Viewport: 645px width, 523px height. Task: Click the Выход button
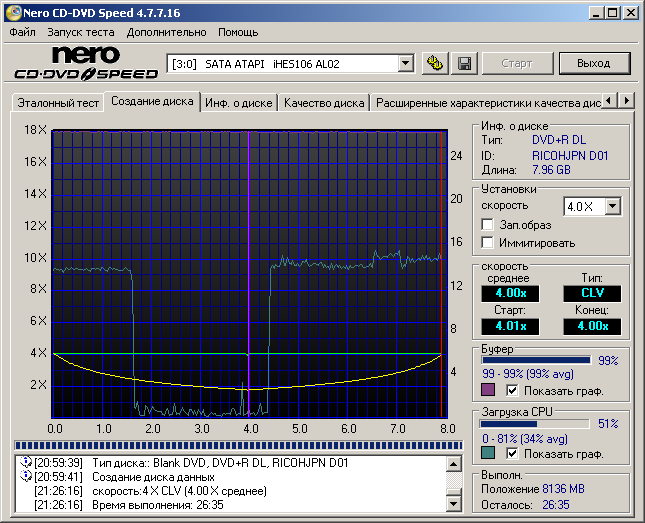coord(594,63)
